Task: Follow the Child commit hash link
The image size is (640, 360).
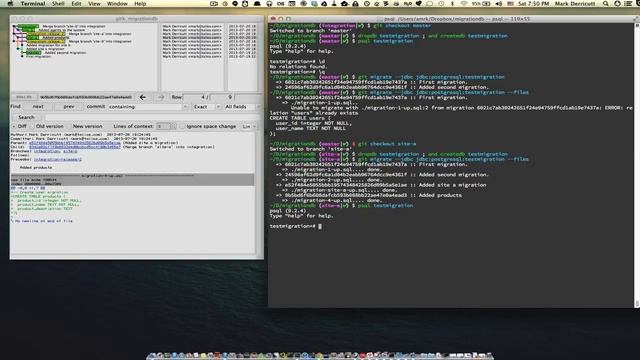Action: pos(75,147)
